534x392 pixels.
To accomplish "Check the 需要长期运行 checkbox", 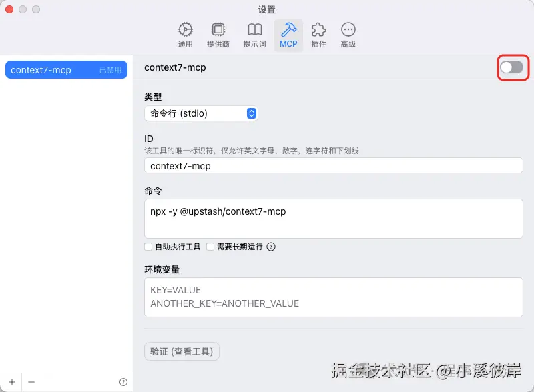I will [x=211, y=247].
